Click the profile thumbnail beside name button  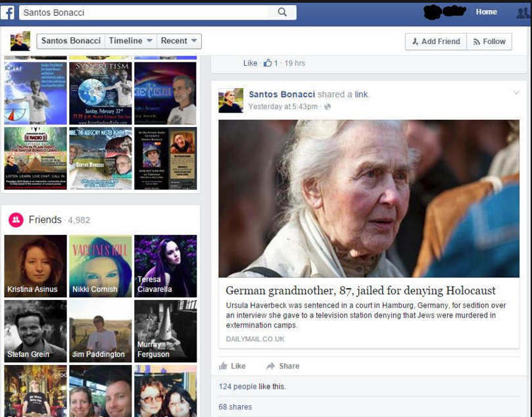click(20, 41)
